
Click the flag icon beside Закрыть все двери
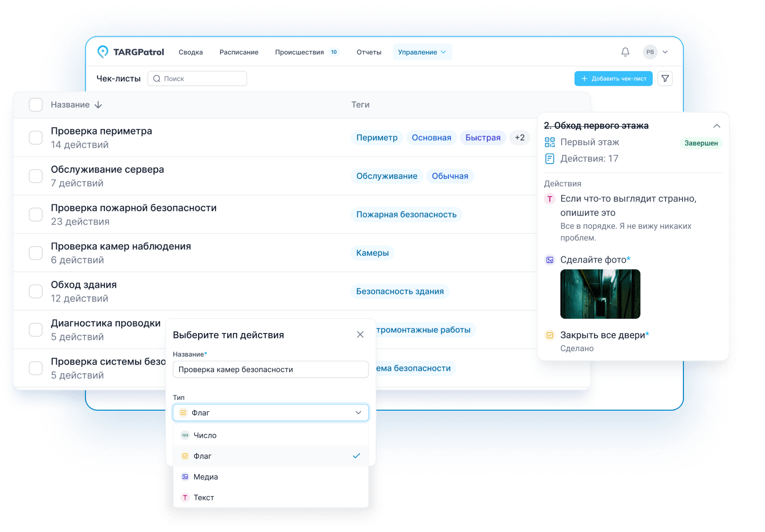(x=549, y=335)
